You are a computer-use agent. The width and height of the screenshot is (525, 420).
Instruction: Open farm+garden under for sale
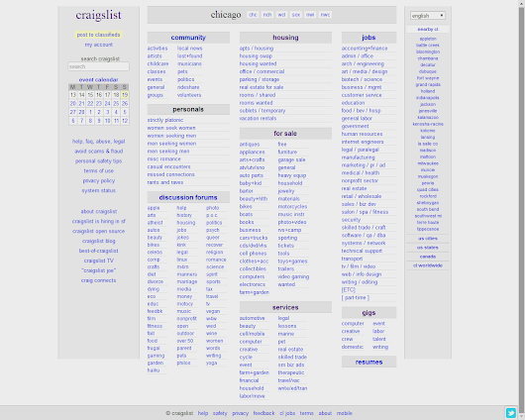pos(255,292)
